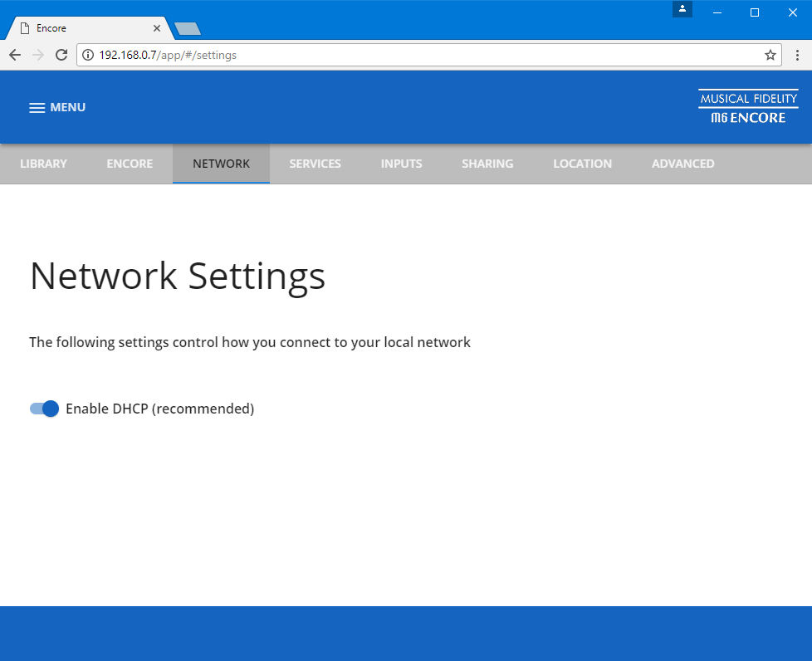Screen dimensions: 812x661
Task: Open Chrome three-dot menu
Action: click(x=797, y=55)
